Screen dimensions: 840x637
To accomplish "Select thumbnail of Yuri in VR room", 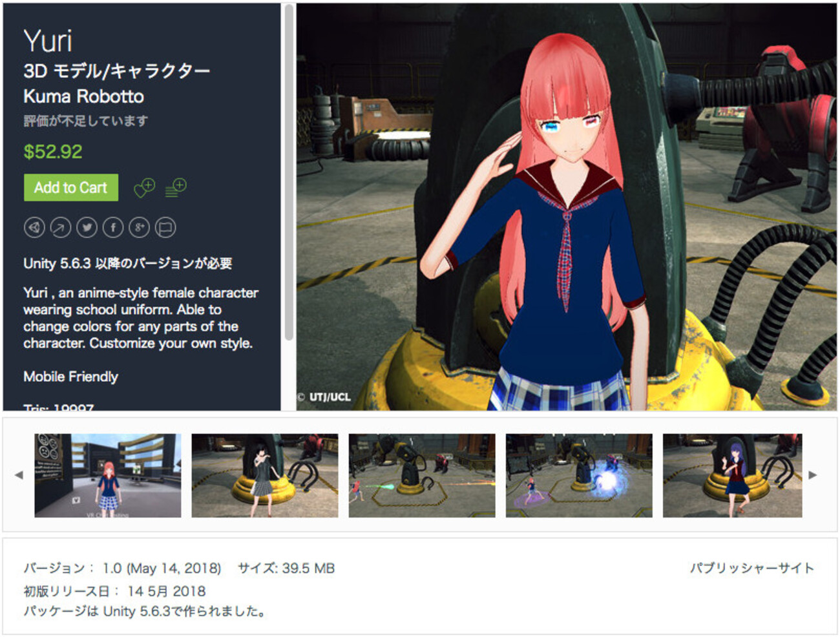I will coord(108,475).
